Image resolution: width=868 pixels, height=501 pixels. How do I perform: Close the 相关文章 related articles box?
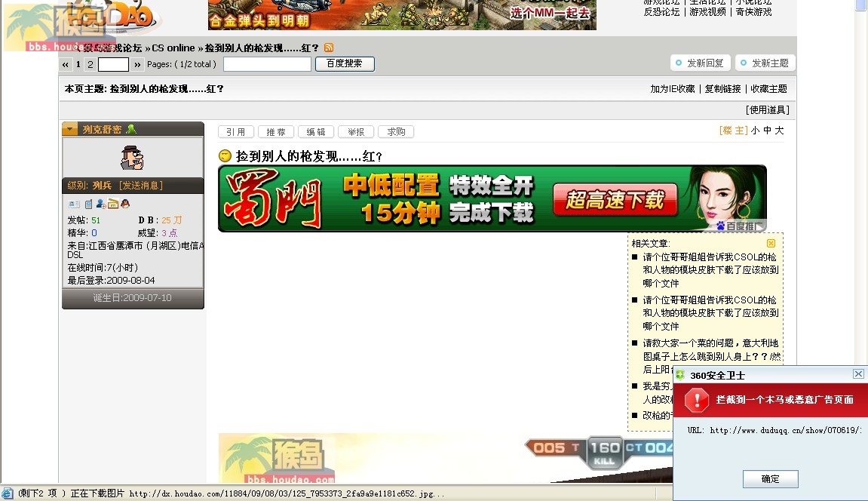771,244
